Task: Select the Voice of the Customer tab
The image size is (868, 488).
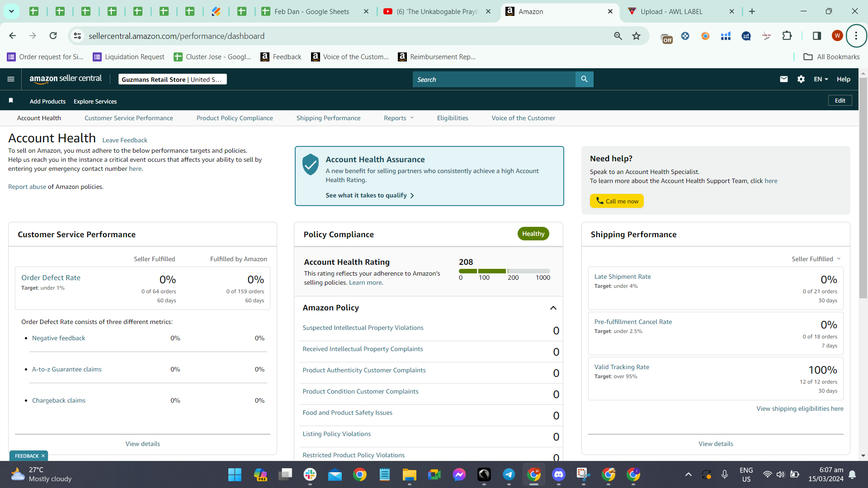Action: click(524, 118)
